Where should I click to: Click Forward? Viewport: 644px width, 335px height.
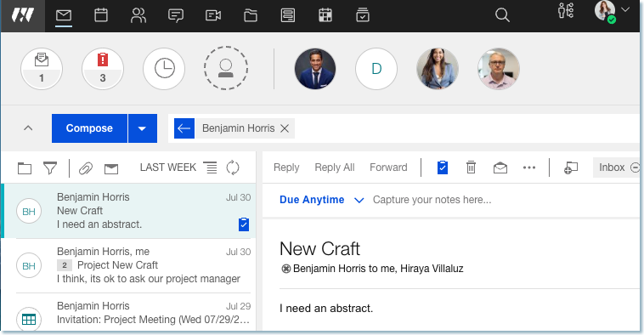pyautogui.click(x=388, y=167)
